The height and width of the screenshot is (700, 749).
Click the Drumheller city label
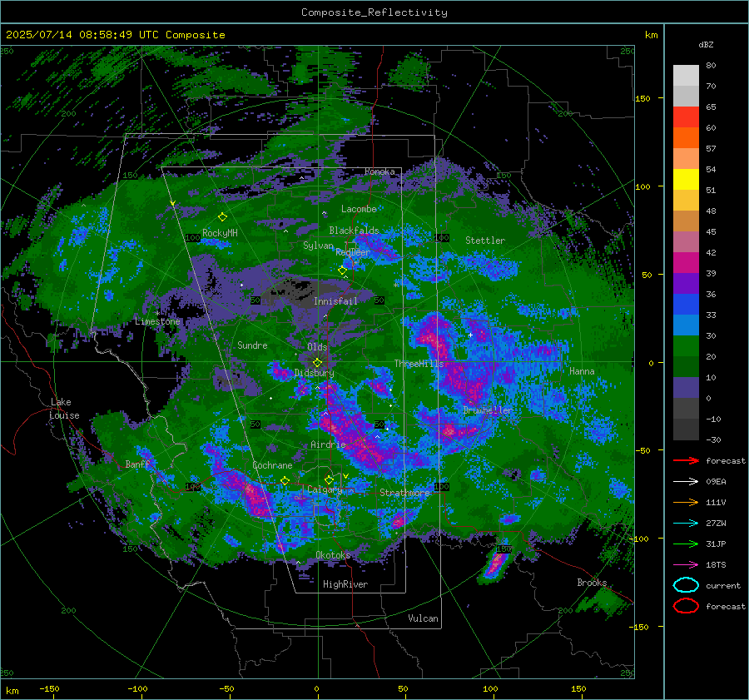[488, 410]
